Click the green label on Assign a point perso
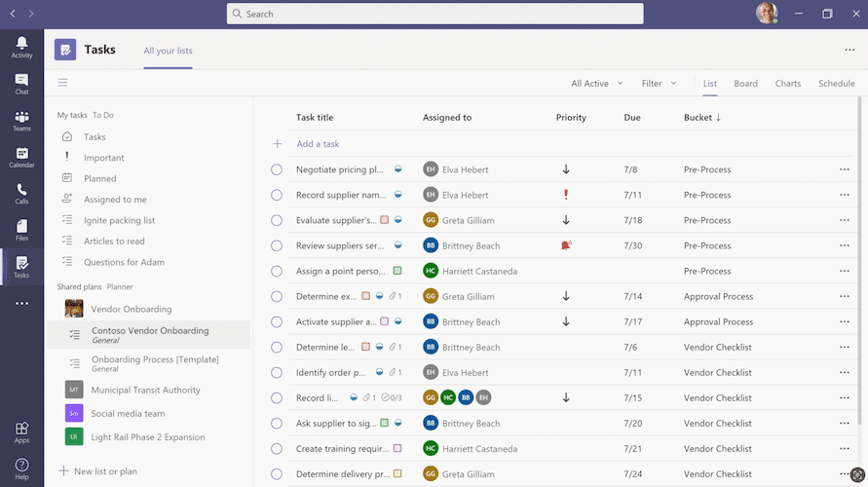This screenshot has height=487, width=868. tap(396, 271)
